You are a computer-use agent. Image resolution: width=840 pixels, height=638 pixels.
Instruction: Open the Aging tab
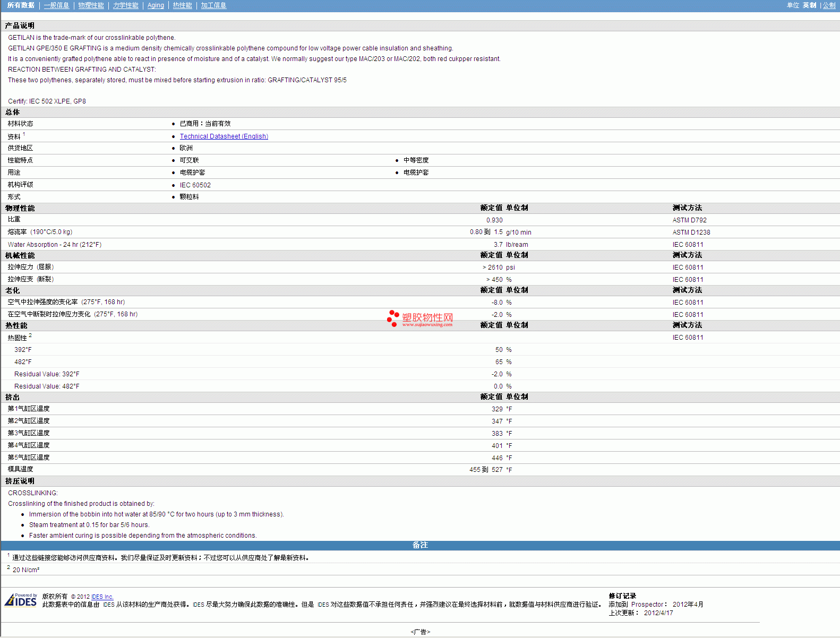[156, 5]
